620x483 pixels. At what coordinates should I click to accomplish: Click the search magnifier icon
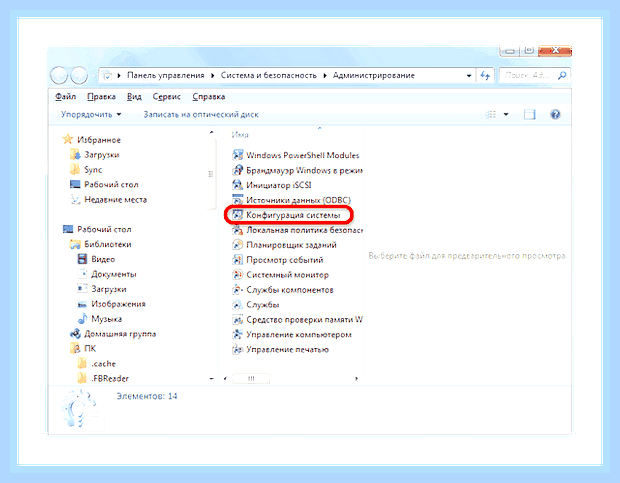coord(561,75)
